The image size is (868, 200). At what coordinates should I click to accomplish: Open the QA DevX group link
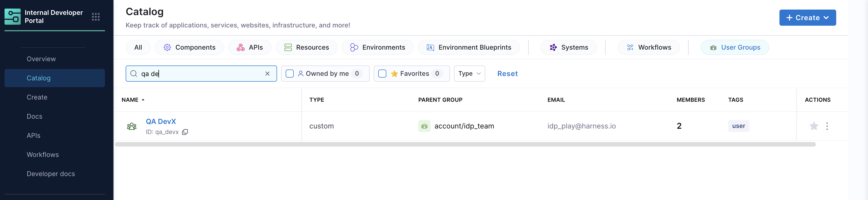coord(161,121)
